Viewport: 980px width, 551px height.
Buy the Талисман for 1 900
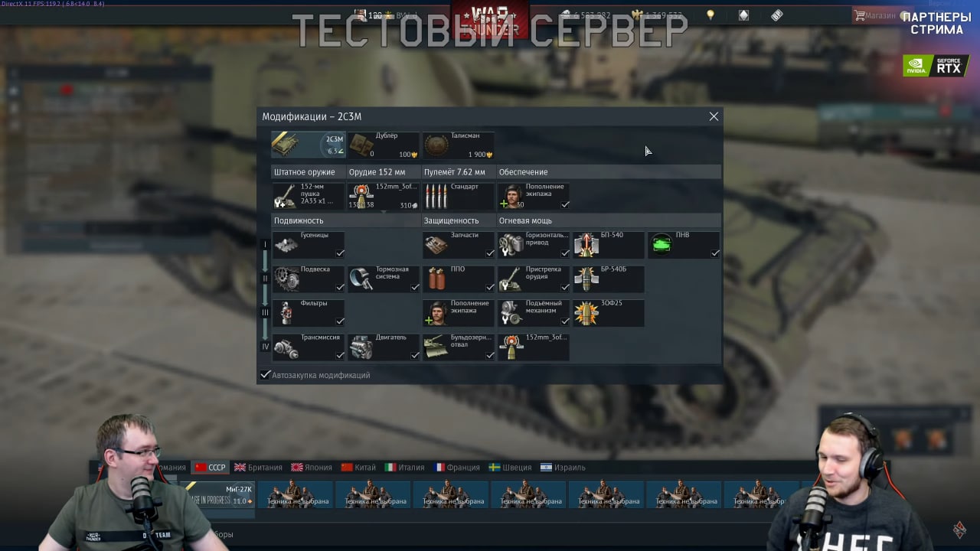459,145
